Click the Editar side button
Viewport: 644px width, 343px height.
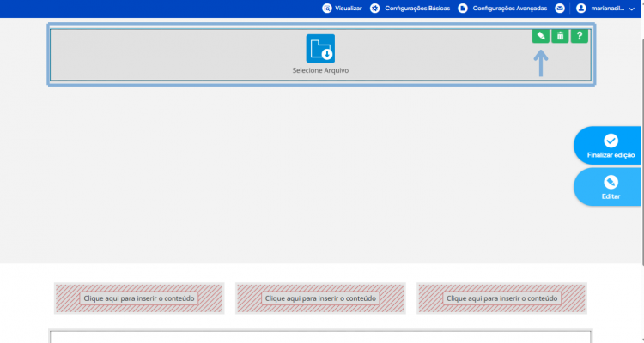608,187
